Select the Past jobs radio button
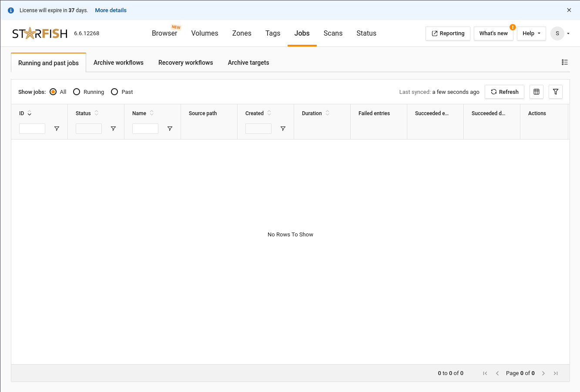This screenshot has height=392, width=580. coord(114,92)
